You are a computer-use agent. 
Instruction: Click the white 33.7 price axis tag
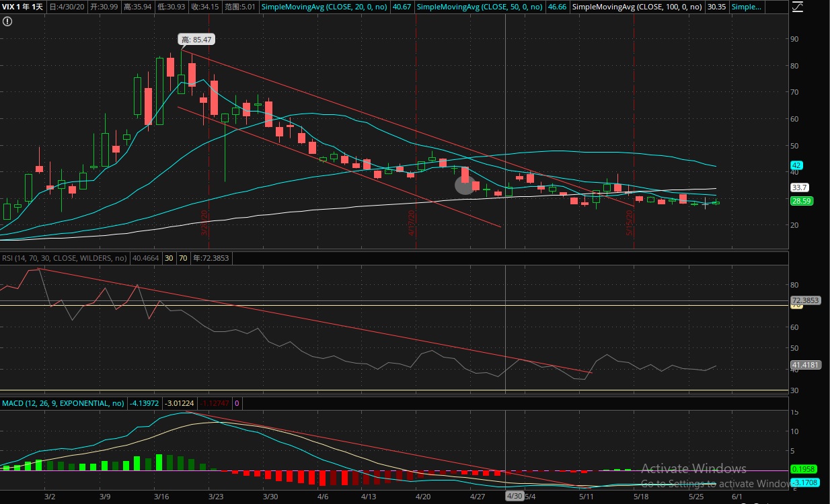click(800, 187)
